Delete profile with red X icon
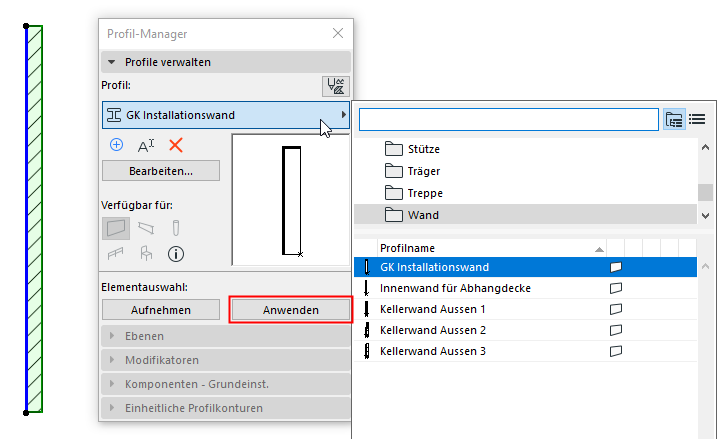Screen dimensions: 724x439 176,145
